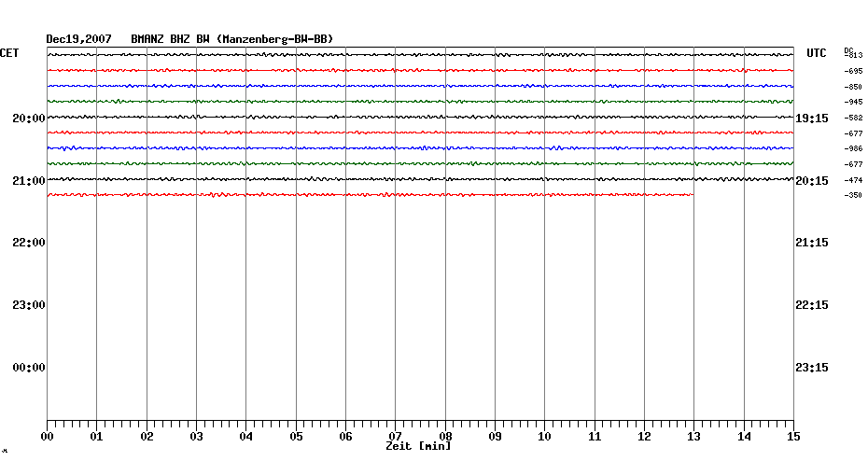Click minute tick label 02
The image size is (868, 461).
(147, 437)
